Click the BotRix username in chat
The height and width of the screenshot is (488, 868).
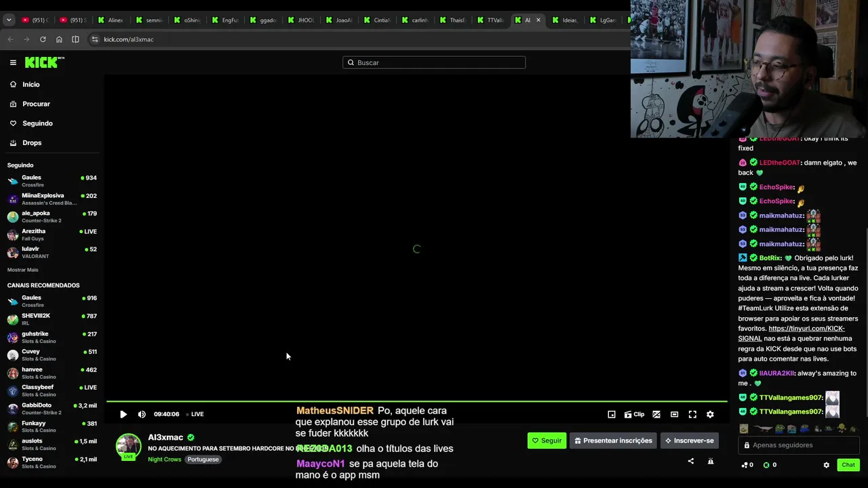tap(770, 258)
